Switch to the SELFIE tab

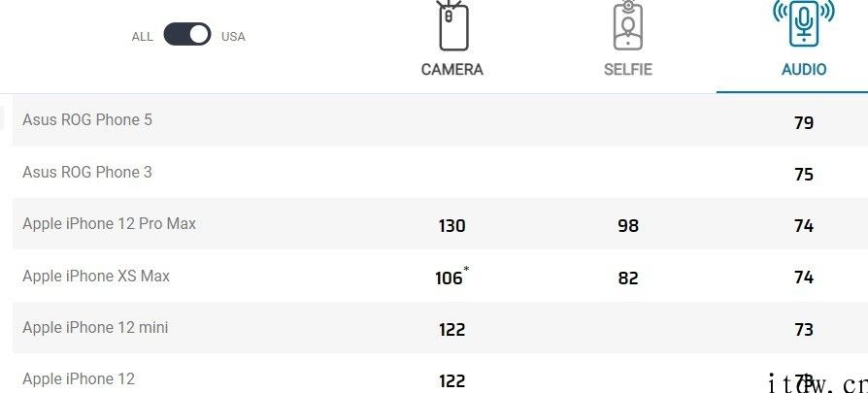(x=628, y=70)
